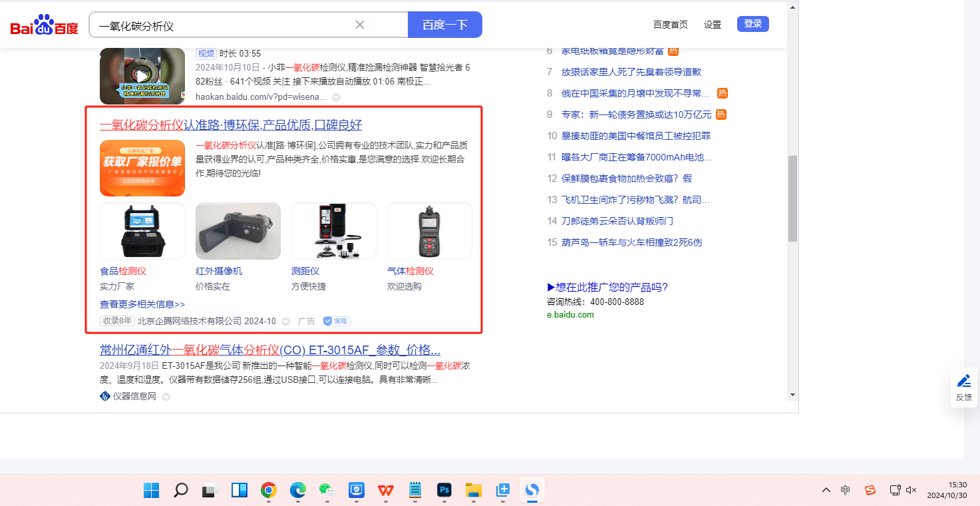The width and height of the screenshot is (980, 506).
Task: Expand the dropdown beside 仪器信息网
Action: (x=166, y=397)
